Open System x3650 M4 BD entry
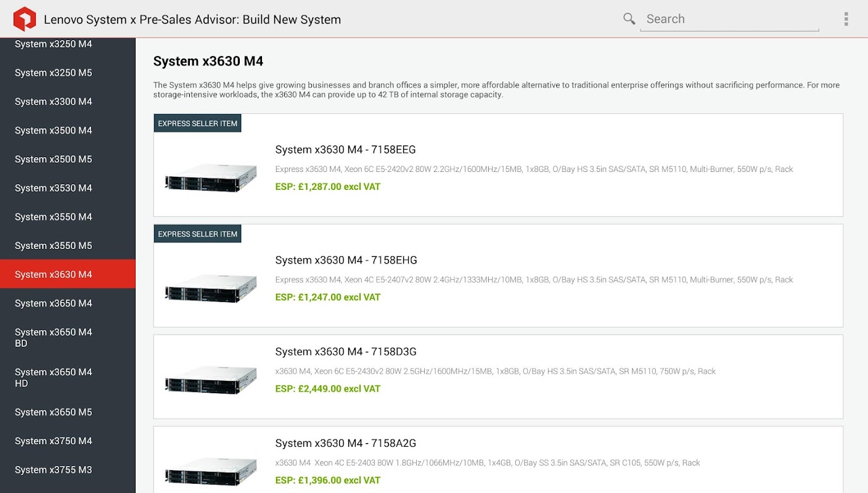 coord(68,338)
